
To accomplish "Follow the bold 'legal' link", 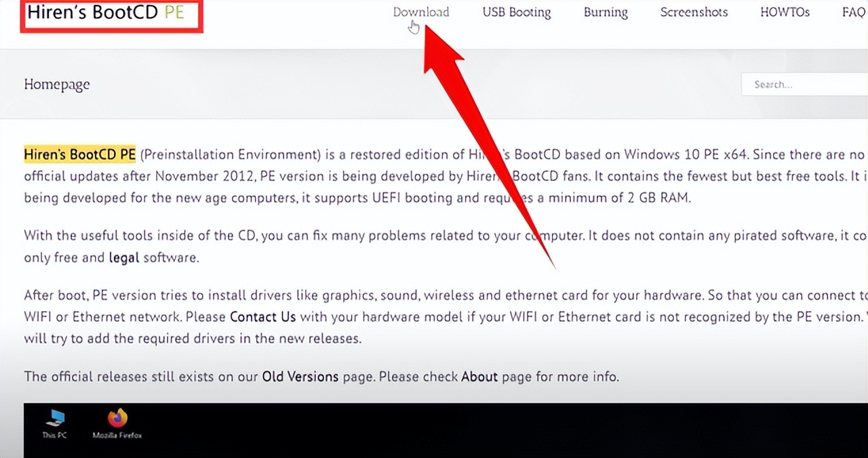I will pyautogui.click(x=124, y=257).
